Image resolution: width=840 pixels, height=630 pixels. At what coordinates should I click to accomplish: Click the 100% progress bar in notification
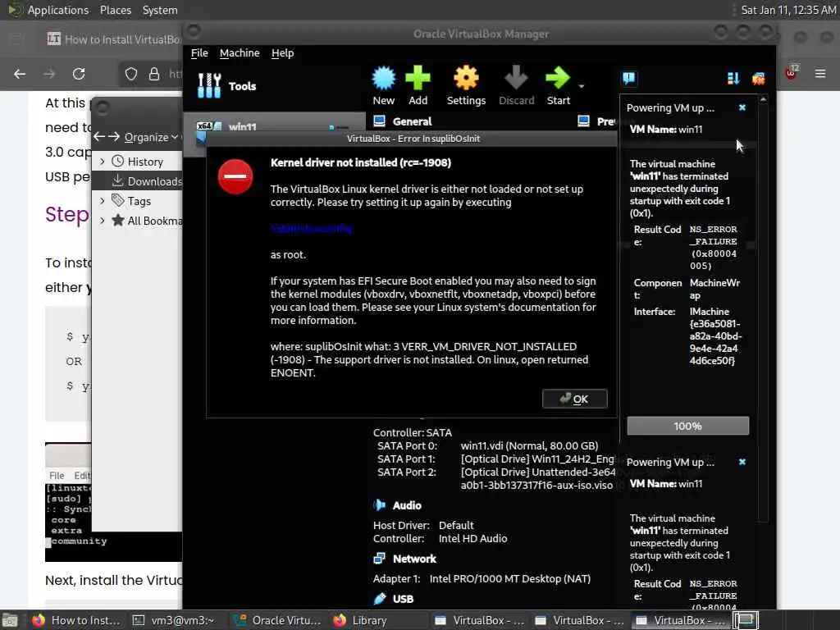tap(688, 426)
